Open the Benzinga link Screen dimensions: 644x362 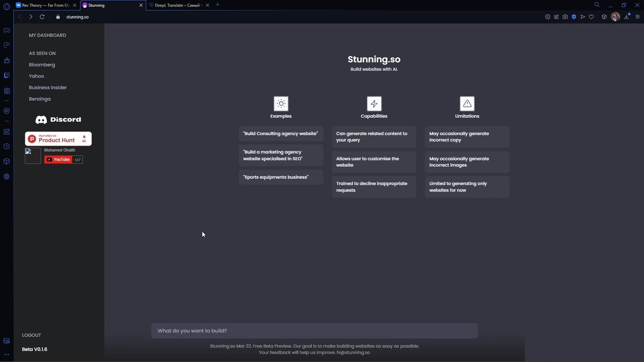point(40,99)
